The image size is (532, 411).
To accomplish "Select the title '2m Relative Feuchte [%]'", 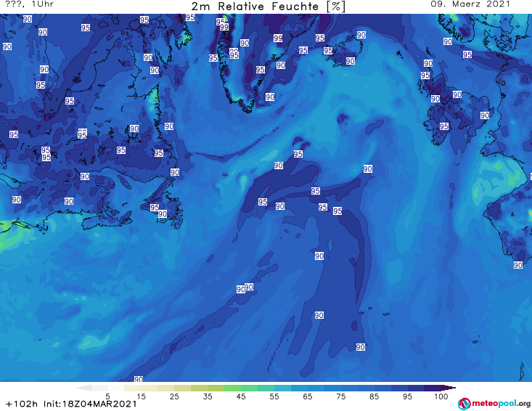I will click(x=268, y=7).
